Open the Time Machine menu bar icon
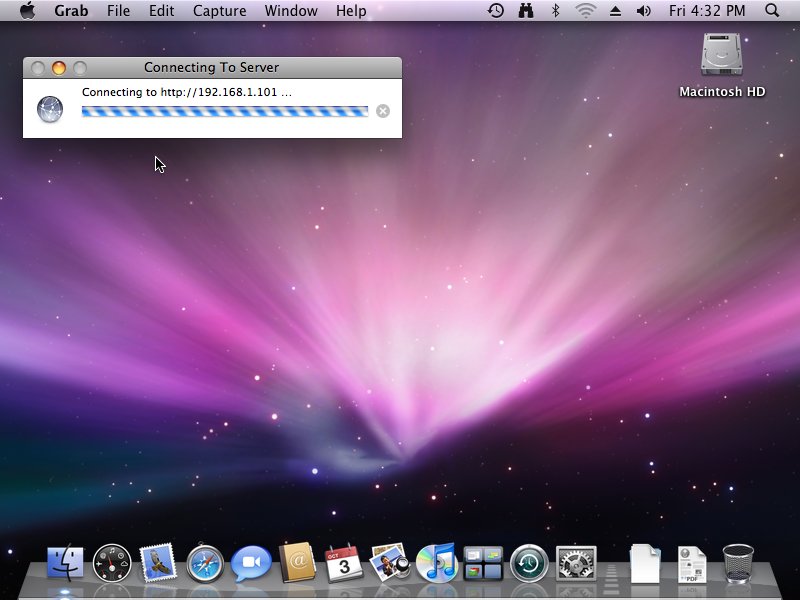 pos(496,11)
